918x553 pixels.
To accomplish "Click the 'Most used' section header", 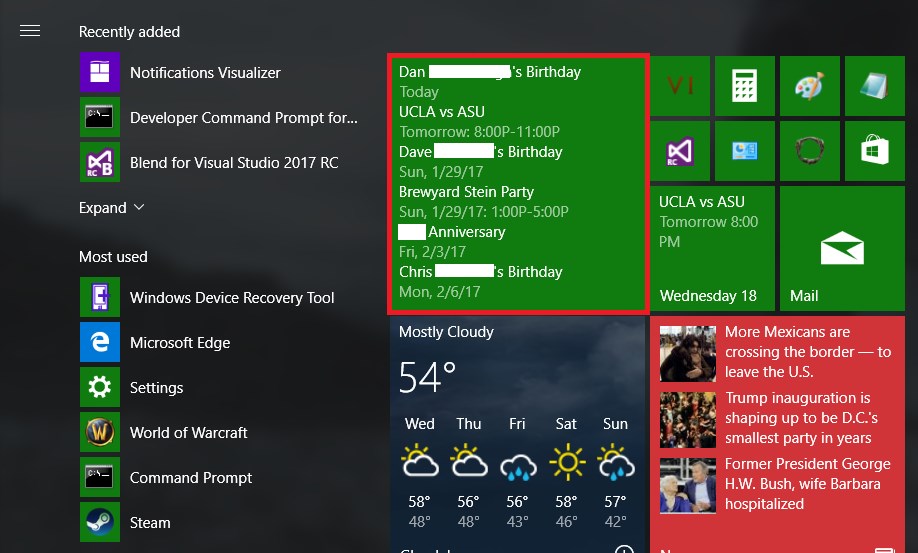I will [x=113, y=256].
